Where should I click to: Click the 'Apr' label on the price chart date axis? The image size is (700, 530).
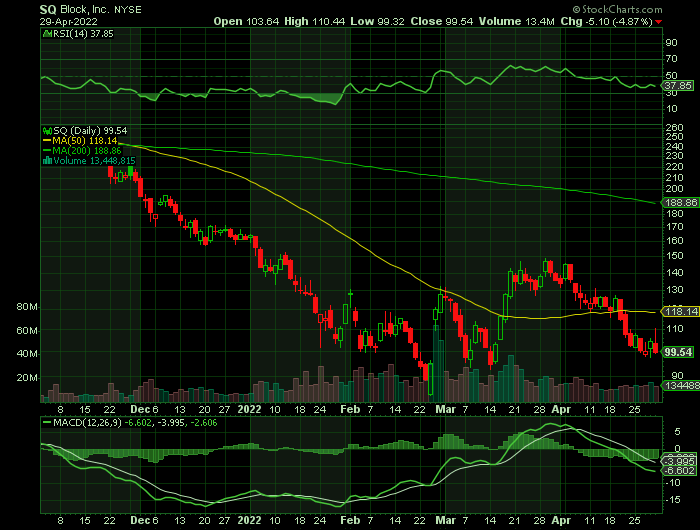[561, 409]
